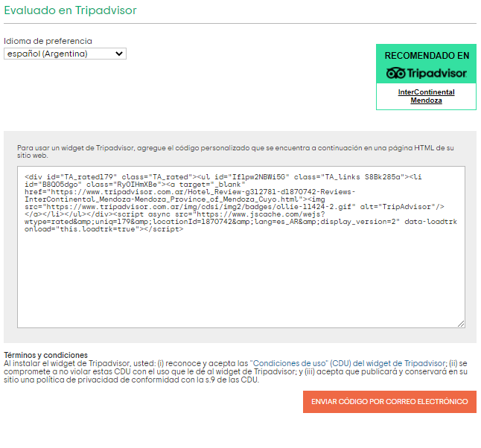Open the "Idioma de preferencia" language dropdown
Viewport: 481px width, 448px height.
point(65,54)
